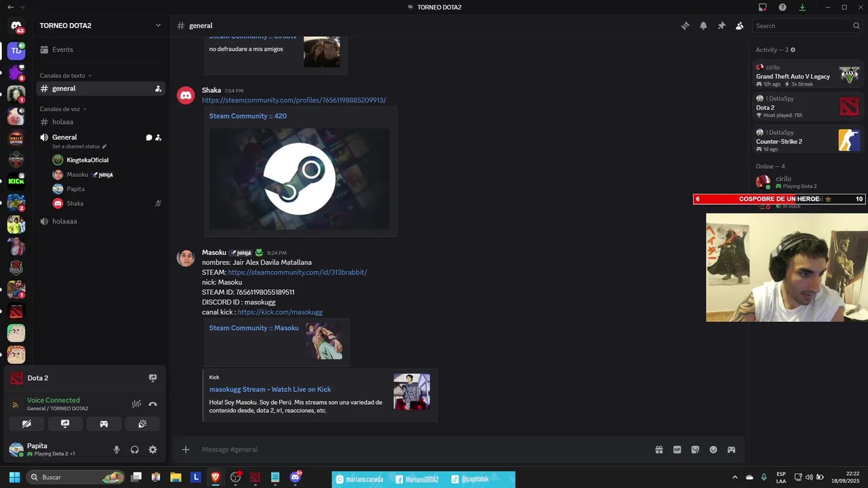Open Kick embed thumbnail image
The image size is (868, 488).
412,392
